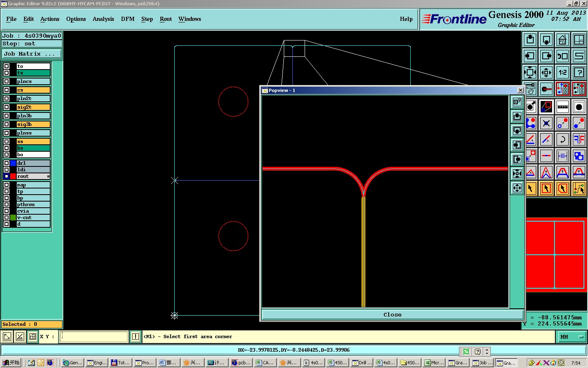Click the add pad-line feature icon
The width and height of the screenshot is (588, 368).
coord(546,89)
